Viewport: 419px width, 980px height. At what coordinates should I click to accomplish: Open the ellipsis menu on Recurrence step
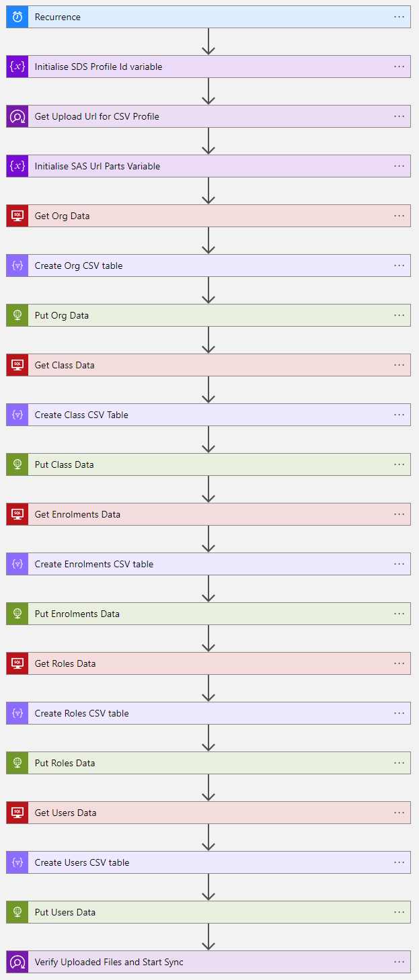pos(399,17)
